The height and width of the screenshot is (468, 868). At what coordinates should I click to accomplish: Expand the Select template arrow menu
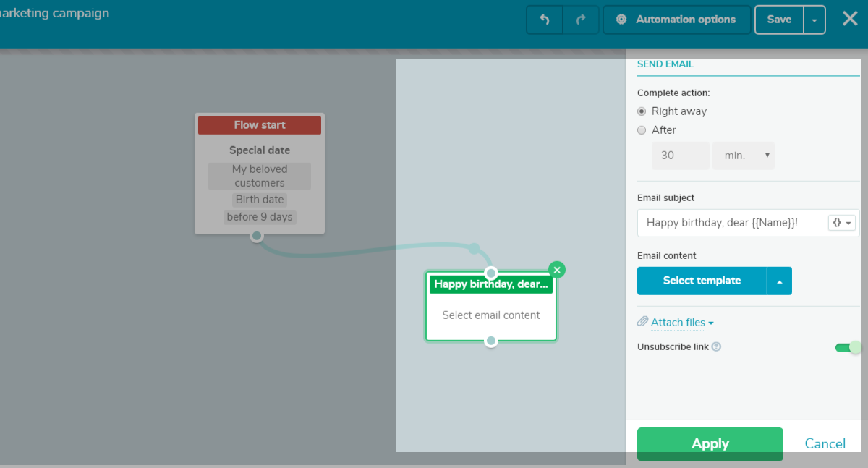[x=779, y=281]
